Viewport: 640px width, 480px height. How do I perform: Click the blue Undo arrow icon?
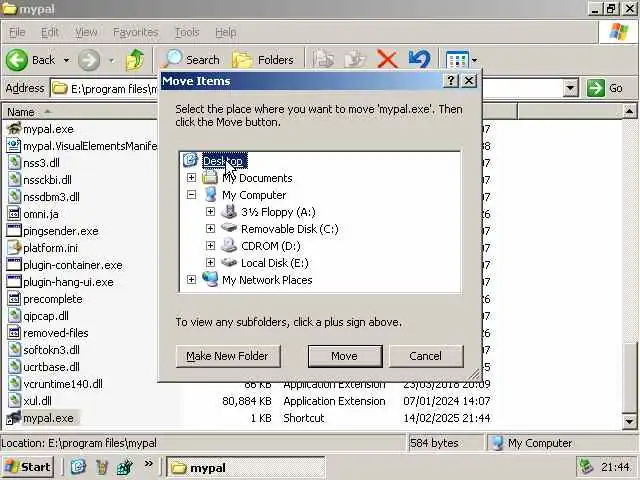coord(419,60)
